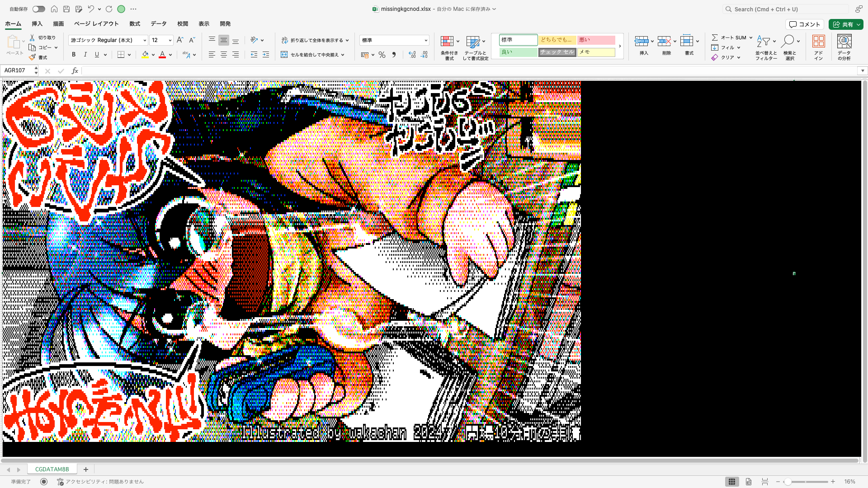This screenshot has height=488, width=868.
Task: Click the データの分析 icon
Action: point(844,42)
